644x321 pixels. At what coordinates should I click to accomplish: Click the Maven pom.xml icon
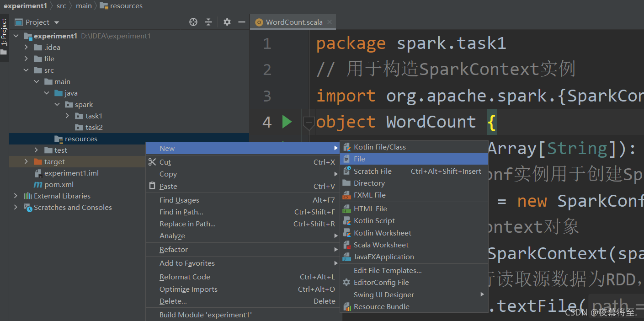38,185
